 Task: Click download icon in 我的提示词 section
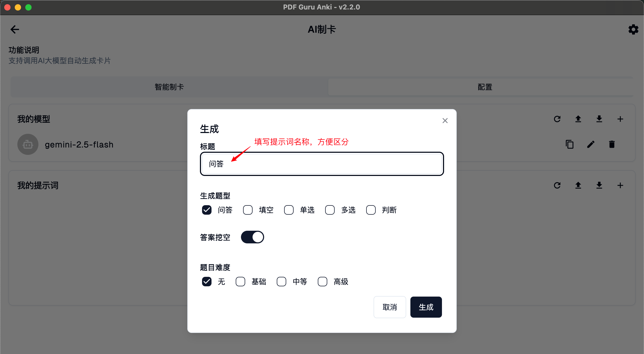click(x=599, y=185)
